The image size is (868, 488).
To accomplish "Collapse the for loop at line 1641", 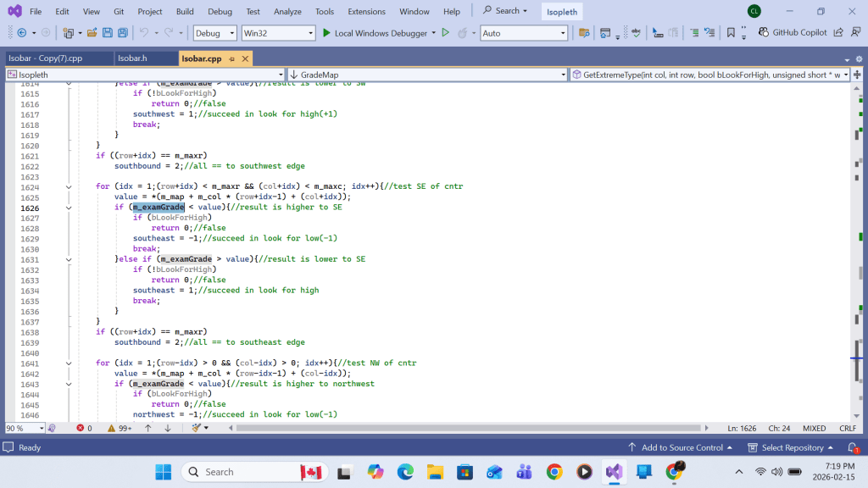I will [69, 363].
